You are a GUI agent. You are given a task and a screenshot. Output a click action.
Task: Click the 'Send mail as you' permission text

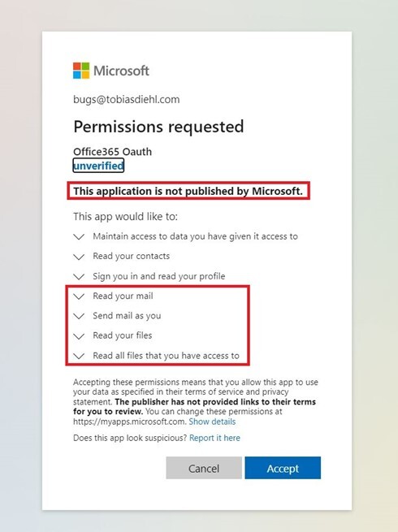coord(127,316)
